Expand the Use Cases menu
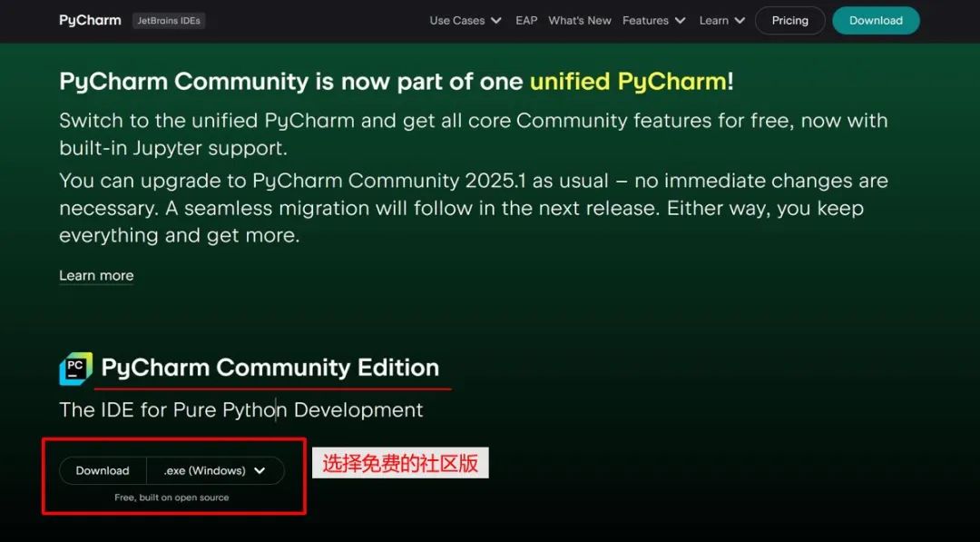980x542 pixels. (465, 21)
